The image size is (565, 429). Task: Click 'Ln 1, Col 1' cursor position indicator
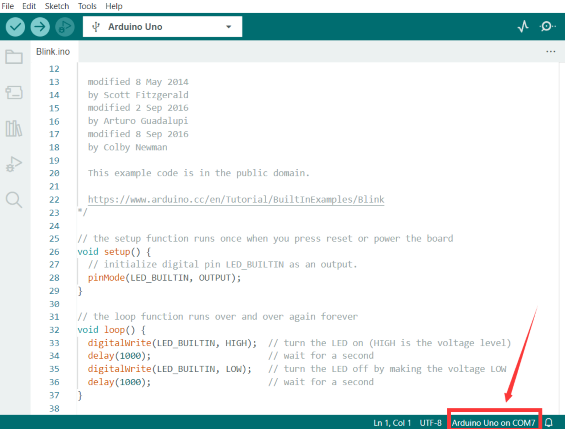click(392, 423)
